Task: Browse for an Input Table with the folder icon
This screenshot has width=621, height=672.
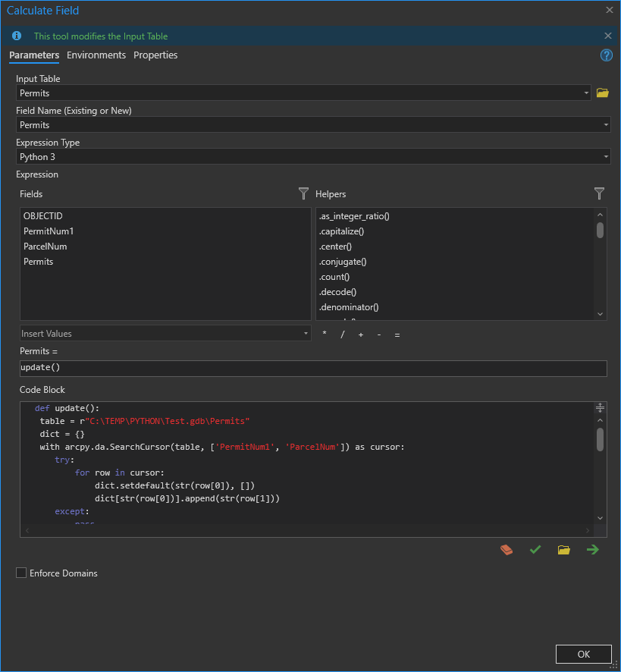Action: click(x=602, y=92)
